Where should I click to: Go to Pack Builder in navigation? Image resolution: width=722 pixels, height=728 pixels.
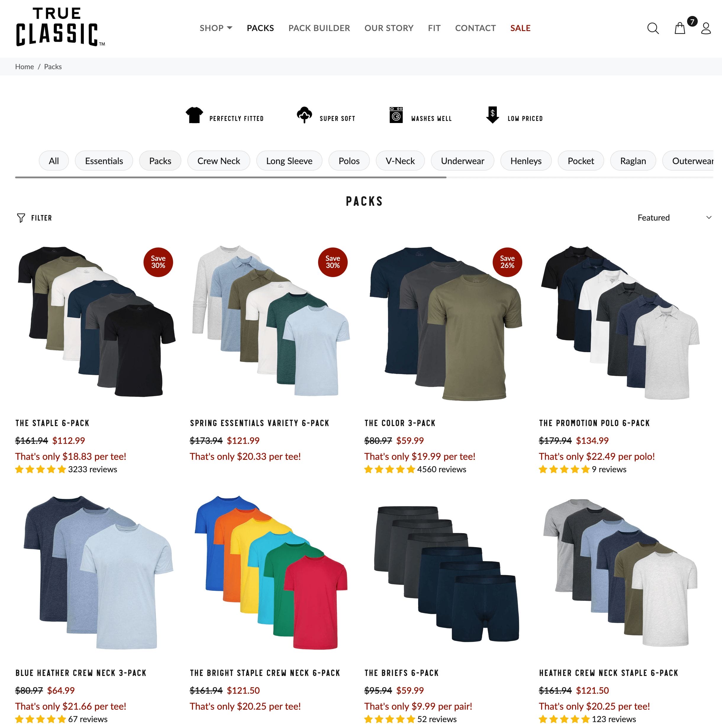(319, 28)
